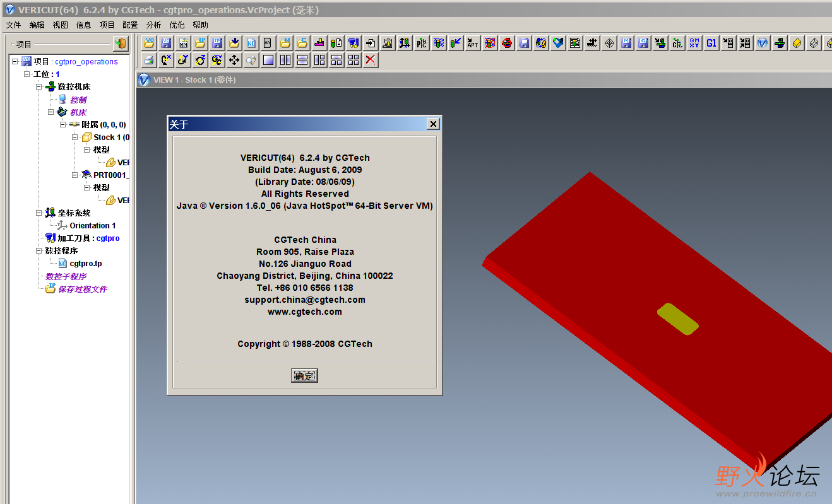Collapse the 坐标系统 tree node
Image resolution: width=832 pixels, height=504 pixels.
point(39,213)
